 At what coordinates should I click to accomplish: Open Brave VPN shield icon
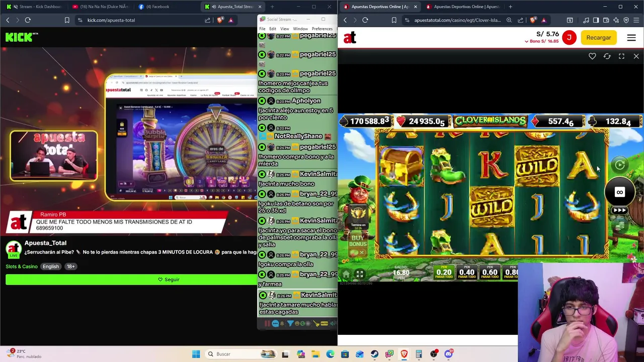tap(626, 20)
